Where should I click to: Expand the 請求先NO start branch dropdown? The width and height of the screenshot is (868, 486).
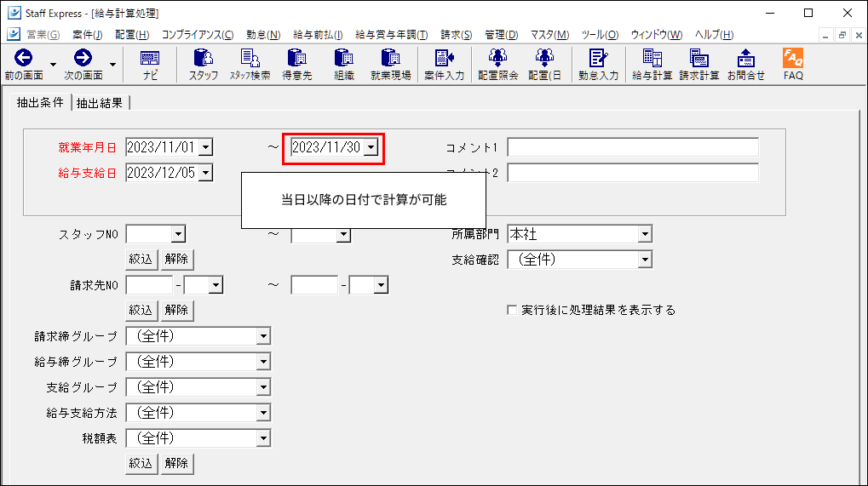tap(216, 286)
